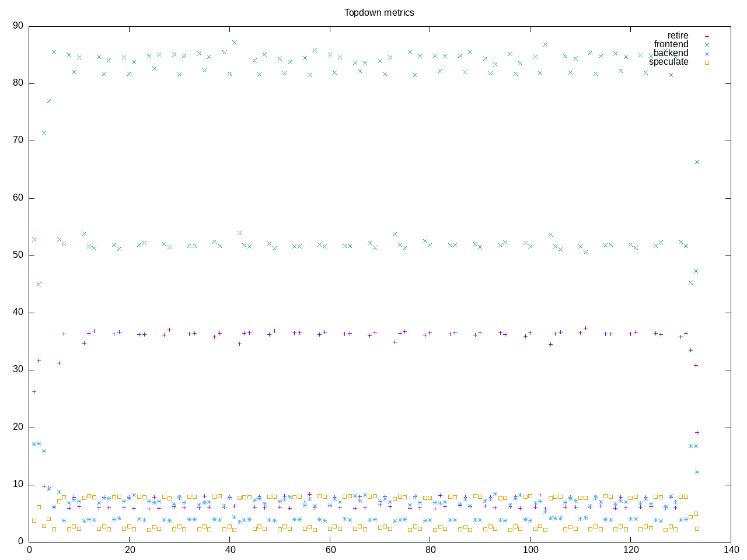This screenshot has width=747, height=560.
Task: Click the orange square marker beside speculate legend
Action: coord(707,62)
